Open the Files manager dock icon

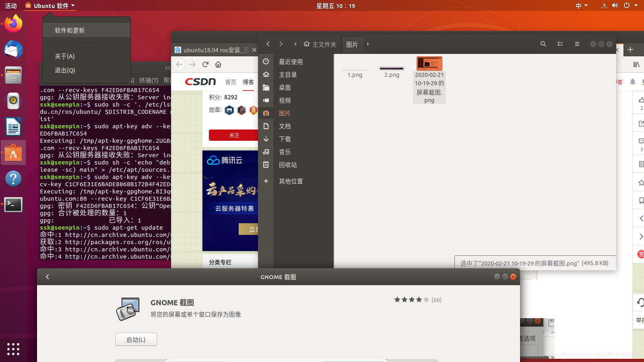(x=13, y=75)
